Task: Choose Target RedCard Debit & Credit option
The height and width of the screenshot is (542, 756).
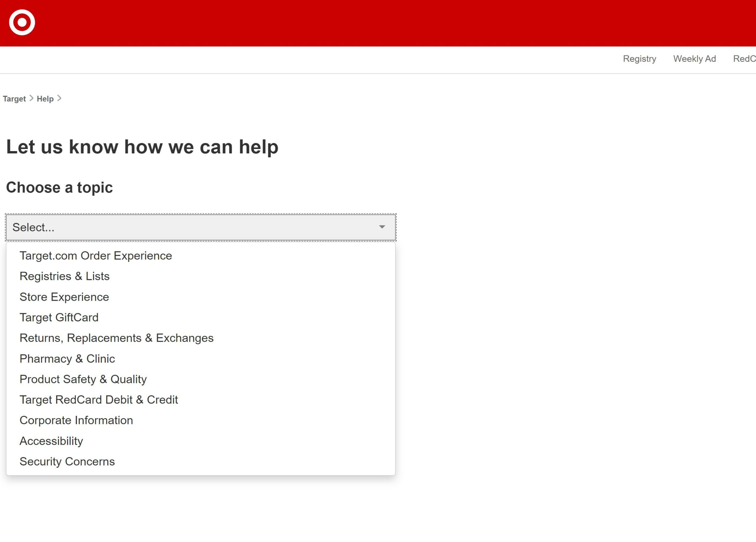Action: point(201,400)
